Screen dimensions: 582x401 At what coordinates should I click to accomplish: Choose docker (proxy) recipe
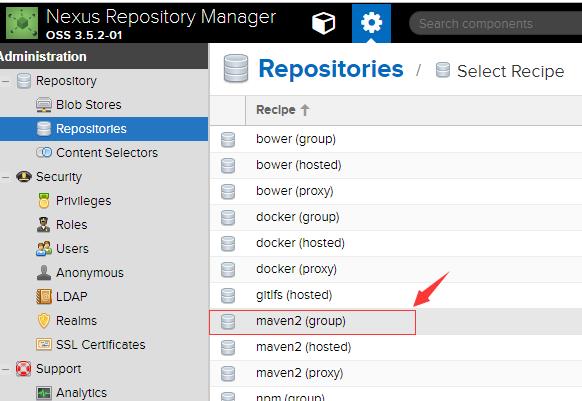(396, 269)
